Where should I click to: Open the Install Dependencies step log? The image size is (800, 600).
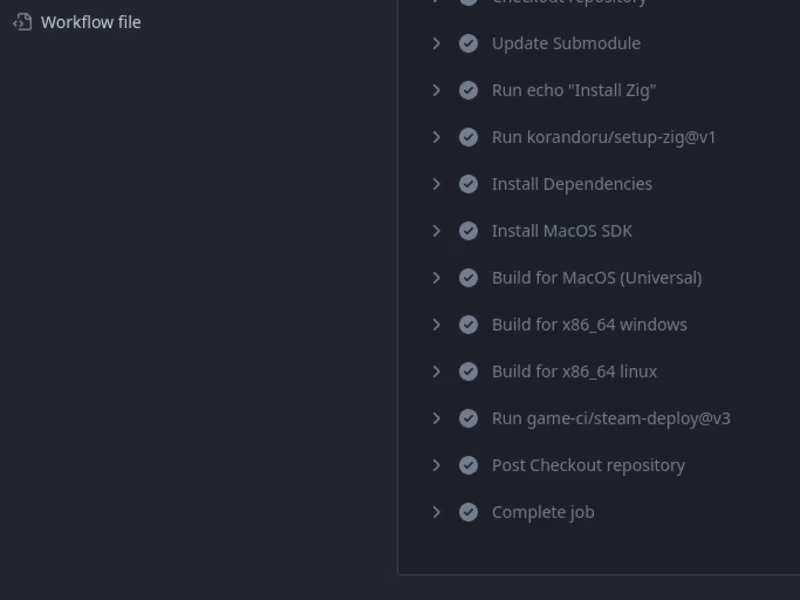pos(571,184)
